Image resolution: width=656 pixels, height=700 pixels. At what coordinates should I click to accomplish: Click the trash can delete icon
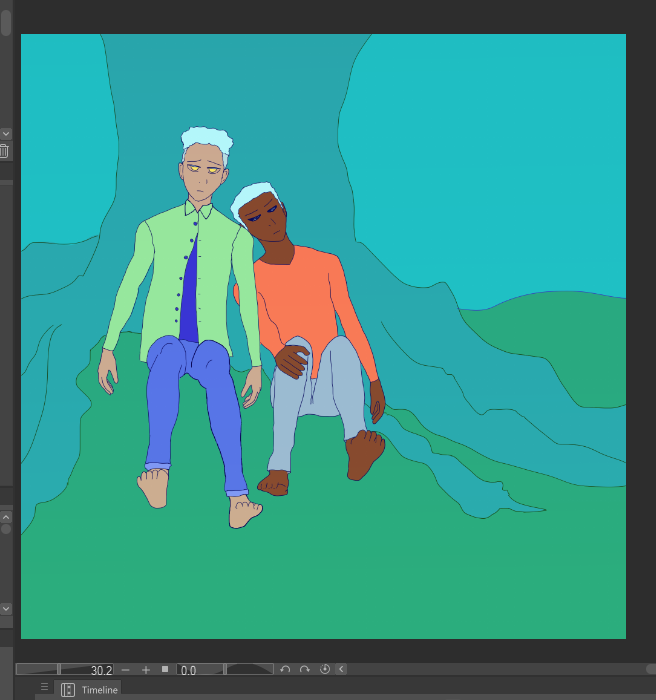click(x=4, y=151)
